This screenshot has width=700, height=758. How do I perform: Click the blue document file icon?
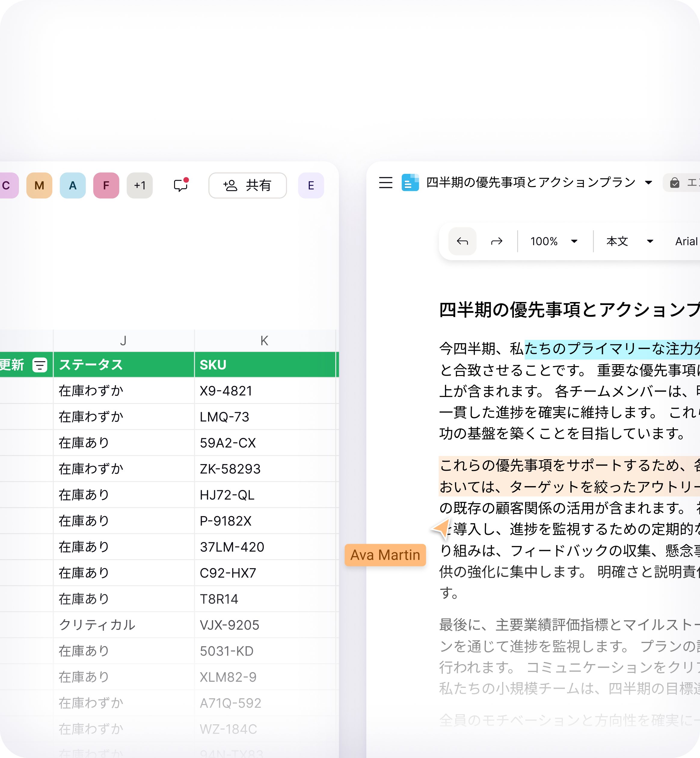(x=410, y=183)
